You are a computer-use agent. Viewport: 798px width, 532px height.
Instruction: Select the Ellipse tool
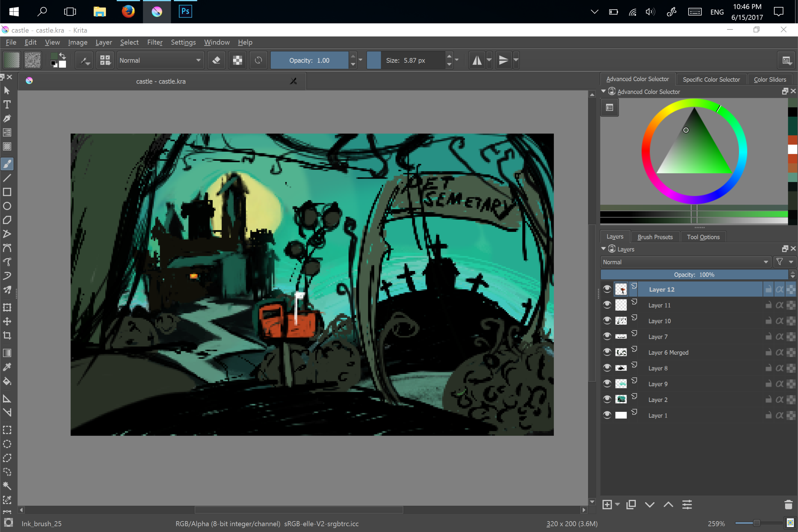click(x=7, y=206)
